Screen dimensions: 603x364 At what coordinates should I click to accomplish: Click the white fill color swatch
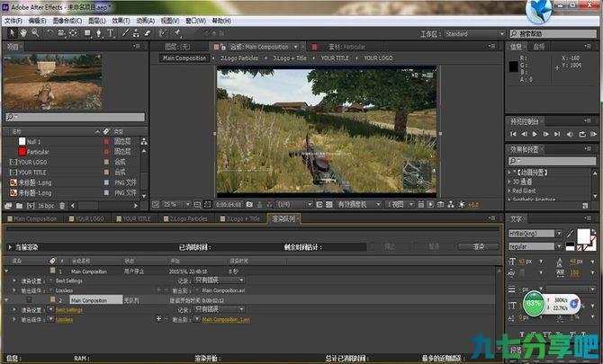[583, 236]
